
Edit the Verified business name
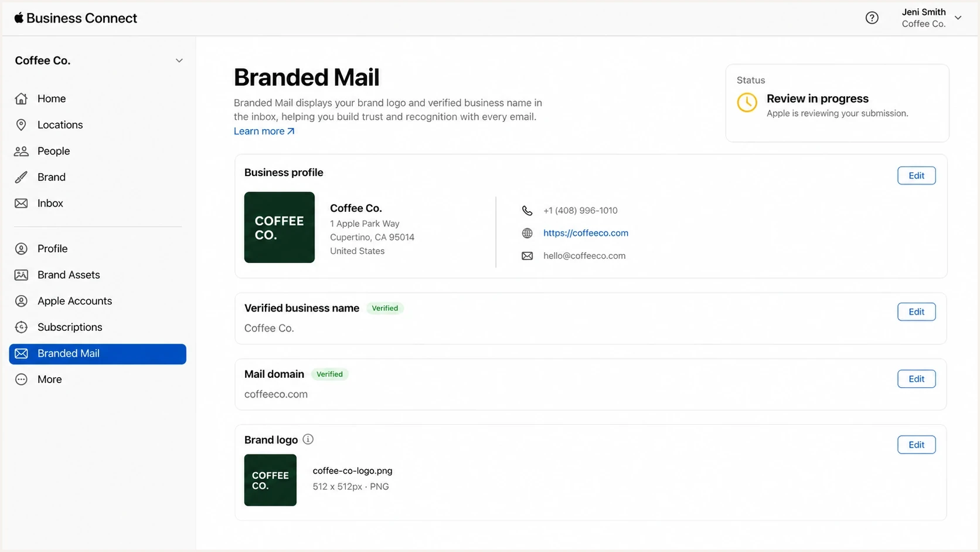[x=916, y=311]
